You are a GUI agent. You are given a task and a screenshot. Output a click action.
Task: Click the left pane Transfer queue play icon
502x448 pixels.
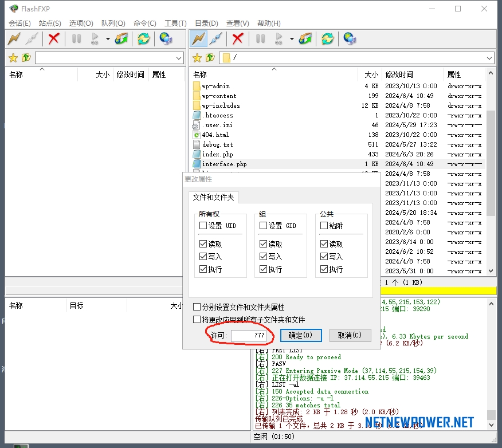[95, 39]
